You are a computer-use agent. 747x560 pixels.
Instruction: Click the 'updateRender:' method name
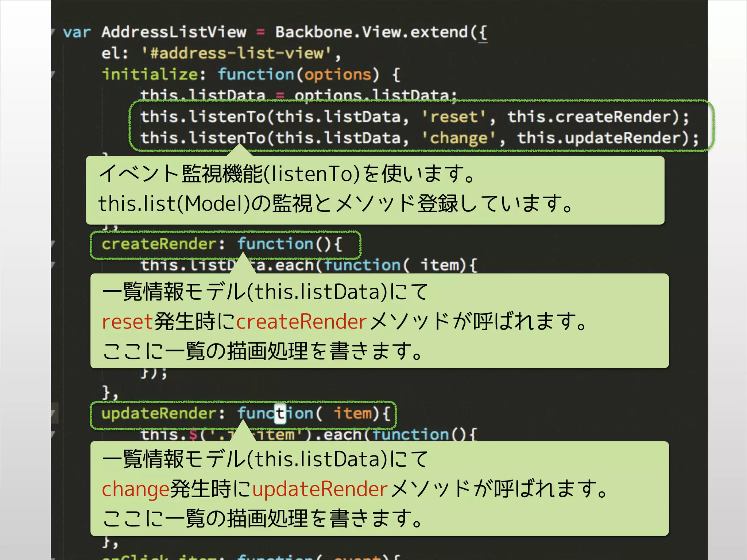163,414
